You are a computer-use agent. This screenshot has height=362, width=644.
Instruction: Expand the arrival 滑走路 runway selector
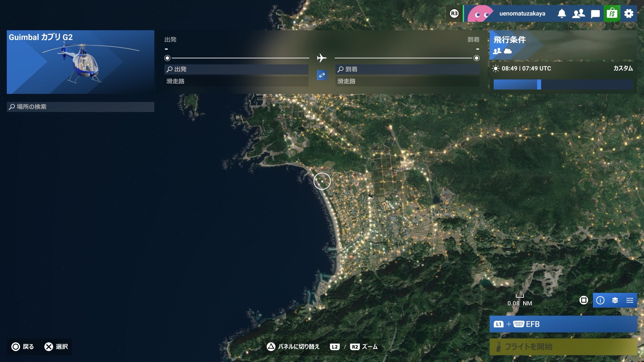tap(407, 81)
